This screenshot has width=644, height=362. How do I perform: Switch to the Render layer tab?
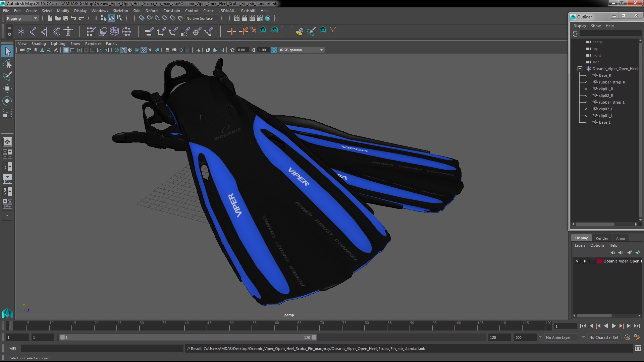pyautogui.click(x=602, y=238)
